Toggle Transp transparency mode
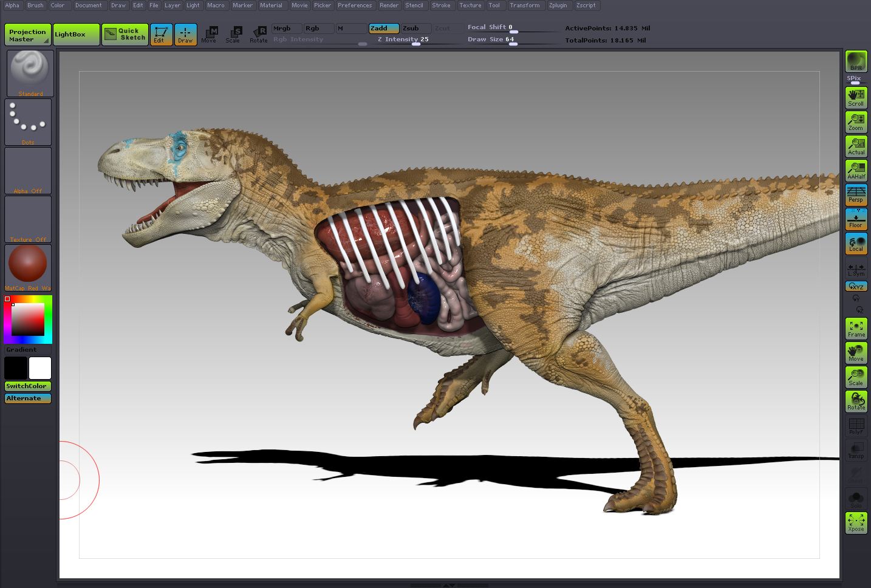 856,450
